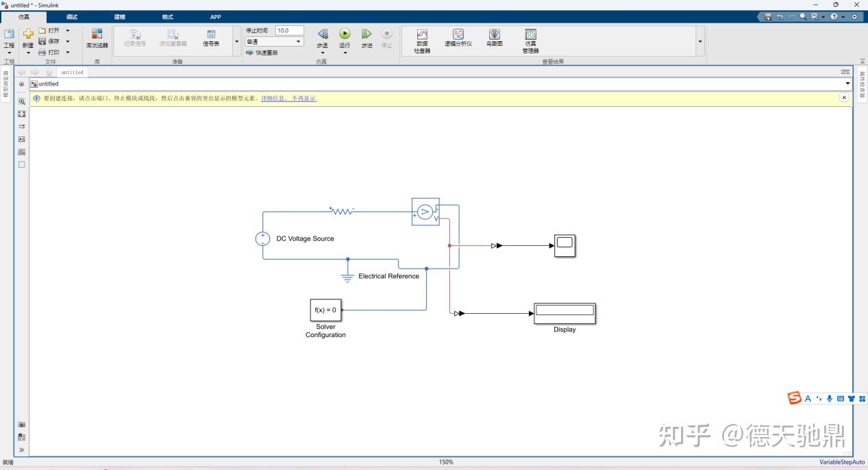Expand the bottom-left double-chevron palette

[22, 450]
